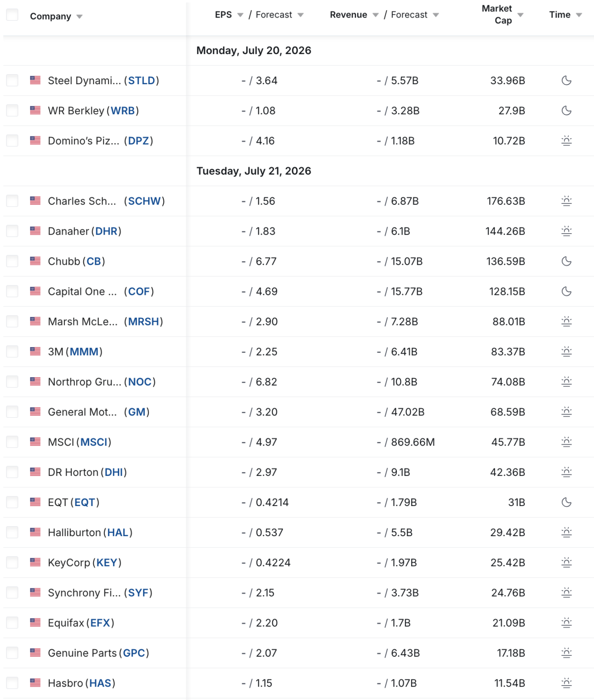Screen dimensions: 594x700
Task: Click US flag icon beside Danaher
Action: pos(35,231)
